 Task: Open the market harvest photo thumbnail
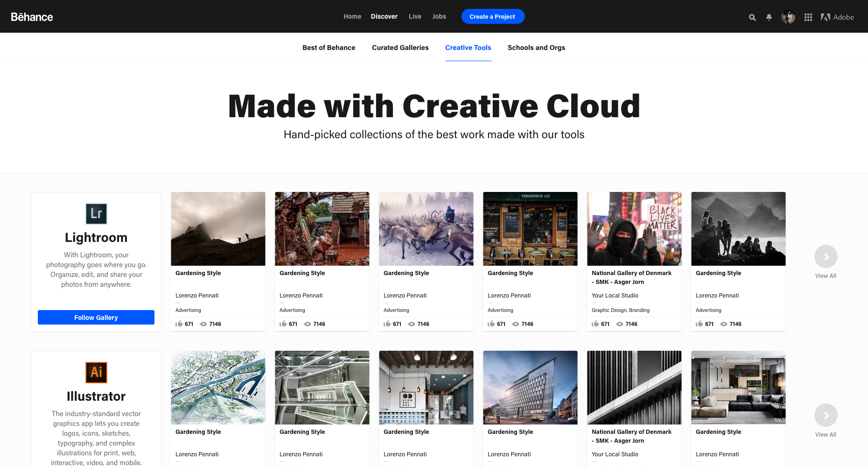click(x=322, y=229)
